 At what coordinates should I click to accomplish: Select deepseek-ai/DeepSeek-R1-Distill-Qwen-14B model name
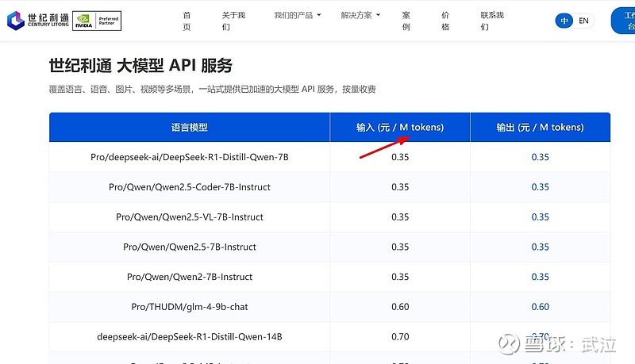click(x=190, y=336)
